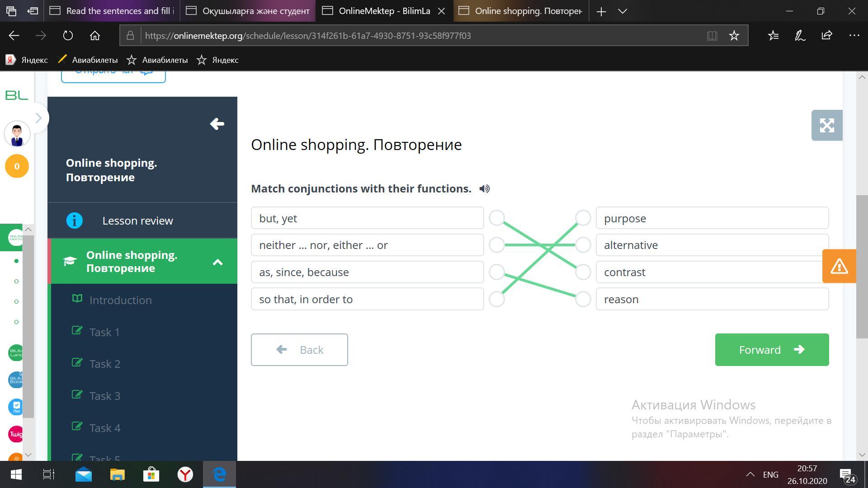Click the browser refresh icon
This screenshot has height=488, width=868.
pos(68,36)
